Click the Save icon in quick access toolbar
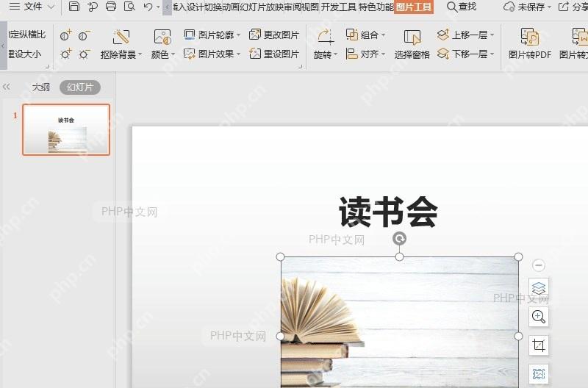 (74, 7)
